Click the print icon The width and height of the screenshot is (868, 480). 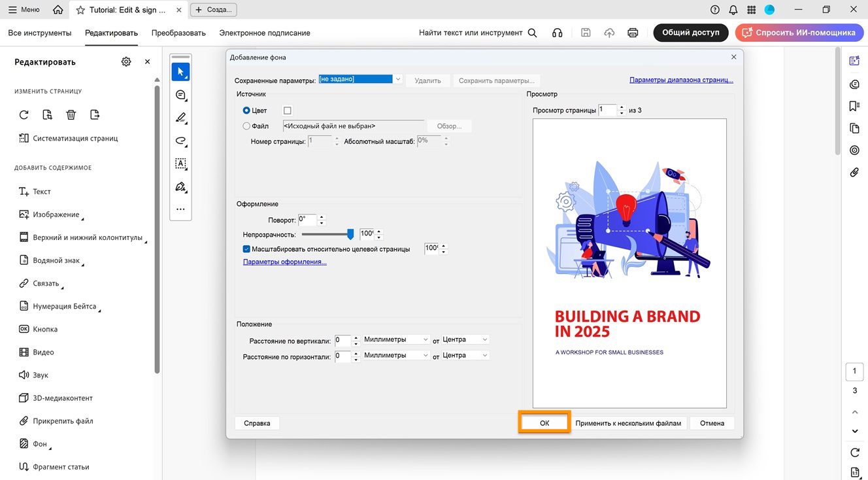[x=633, y=33]
